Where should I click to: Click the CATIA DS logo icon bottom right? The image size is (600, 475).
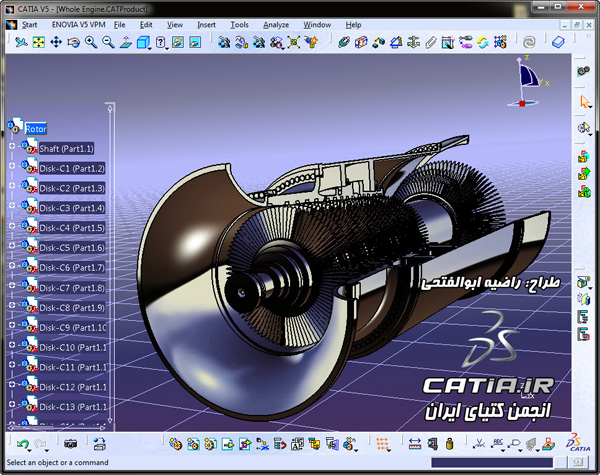point(579,443)
